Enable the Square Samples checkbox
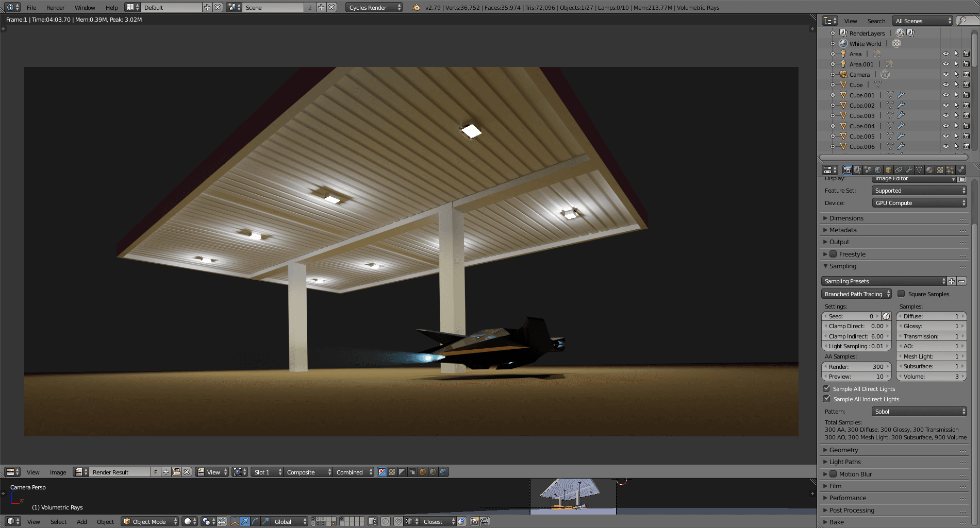The width and height of the screenshot is (980, 528). [x=901, y=294]
